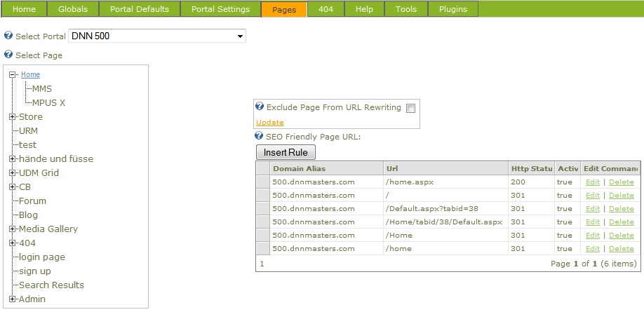644x312 pixels.
Task: Select the UDM Grid page
Action: coord(39,173)
